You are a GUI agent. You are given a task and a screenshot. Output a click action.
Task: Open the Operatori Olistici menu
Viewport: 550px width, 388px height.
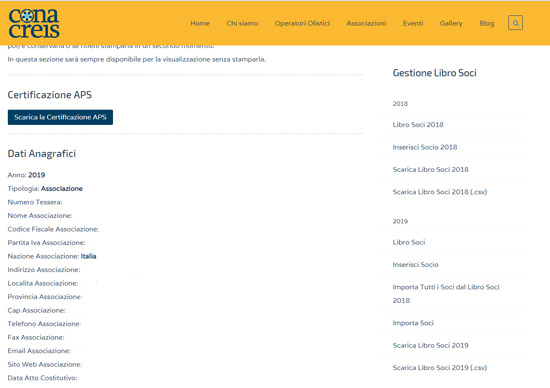click(302, 23)
